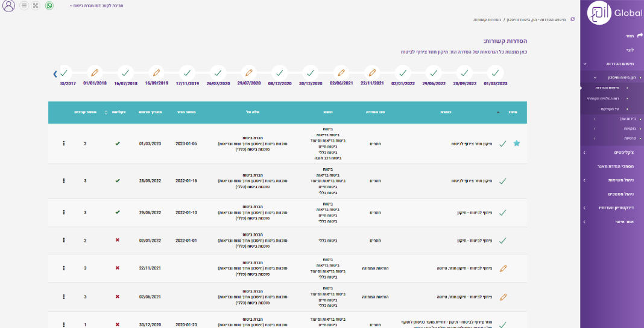
Task: Open three-dot menu for the 28/09/2022 row
Action: tap(64, 180)
